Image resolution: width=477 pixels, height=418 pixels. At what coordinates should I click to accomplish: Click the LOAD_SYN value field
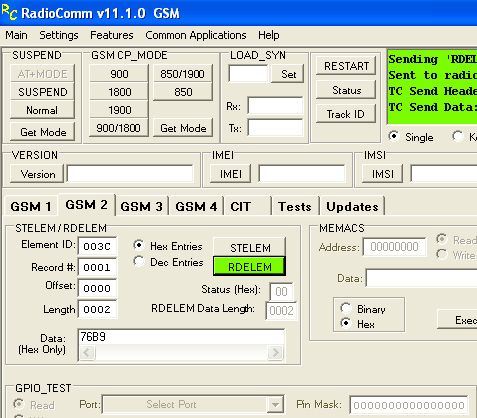pos(248,74)
